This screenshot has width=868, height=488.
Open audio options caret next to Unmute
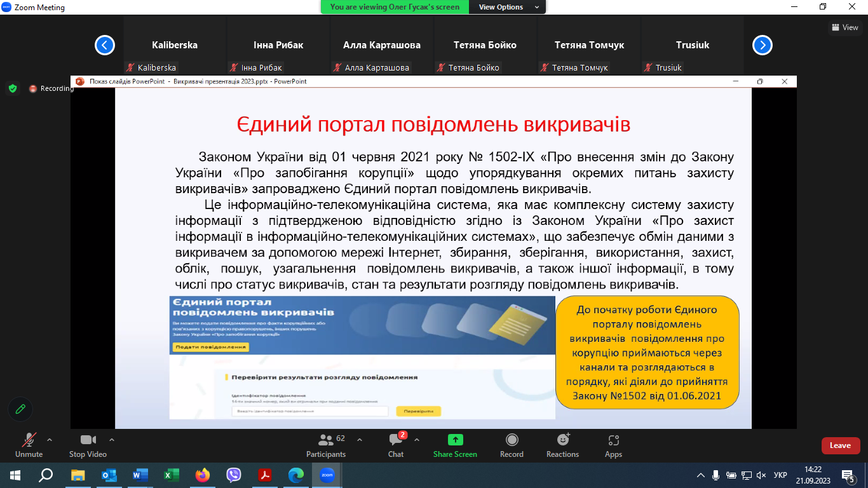[x=50, y=439]
